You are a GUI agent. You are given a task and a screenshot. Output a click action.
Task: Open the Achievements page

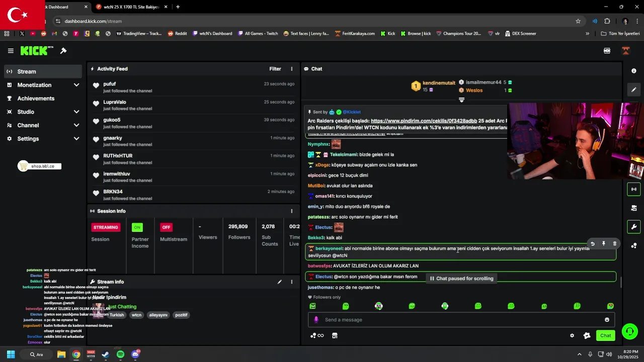click(x=43, y=99)
